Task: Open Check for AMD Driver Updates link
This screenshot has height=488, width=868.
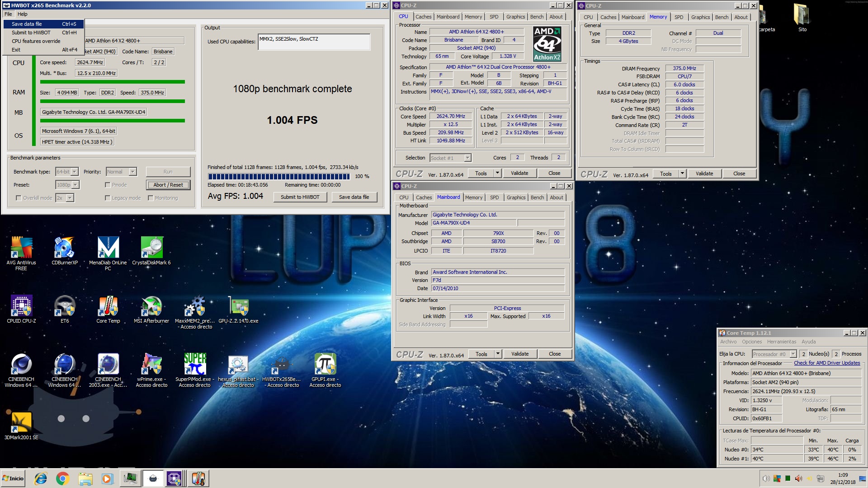Action: tap(827, 363)
